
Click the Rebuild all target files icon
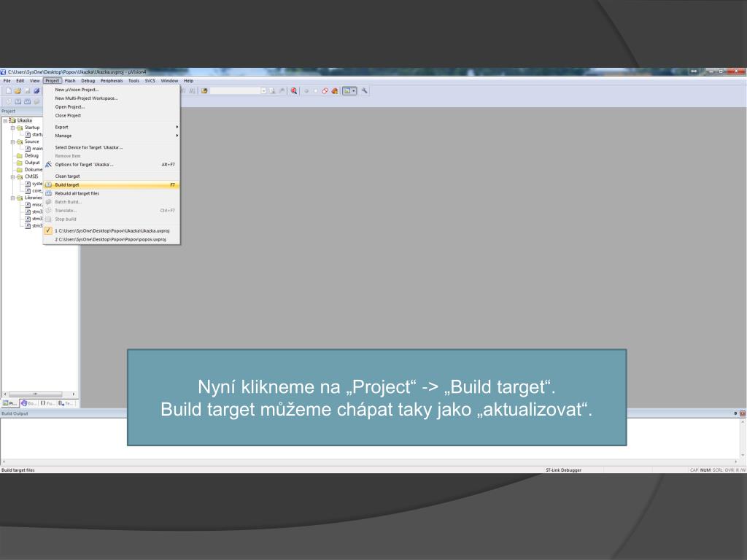click(48, 193)
